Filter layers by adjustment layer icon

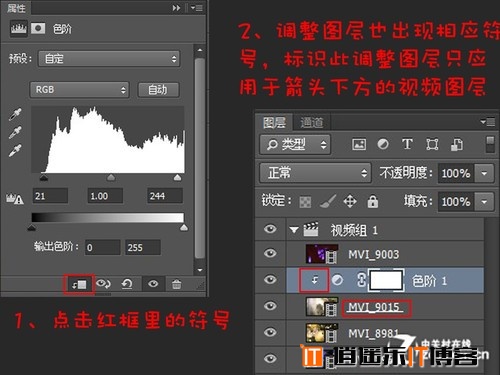[383, 144]
